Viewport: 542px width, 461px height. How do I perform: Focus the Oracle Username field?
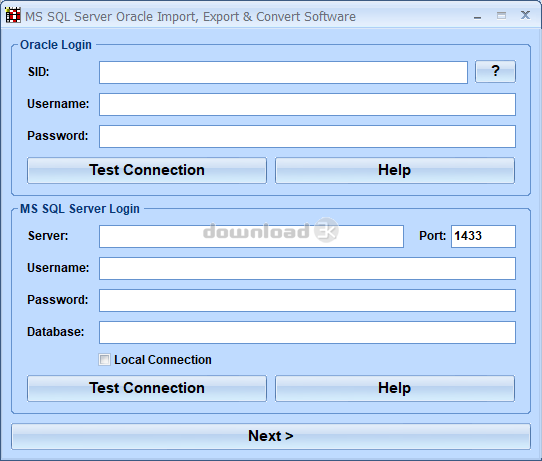pos(307,104)
